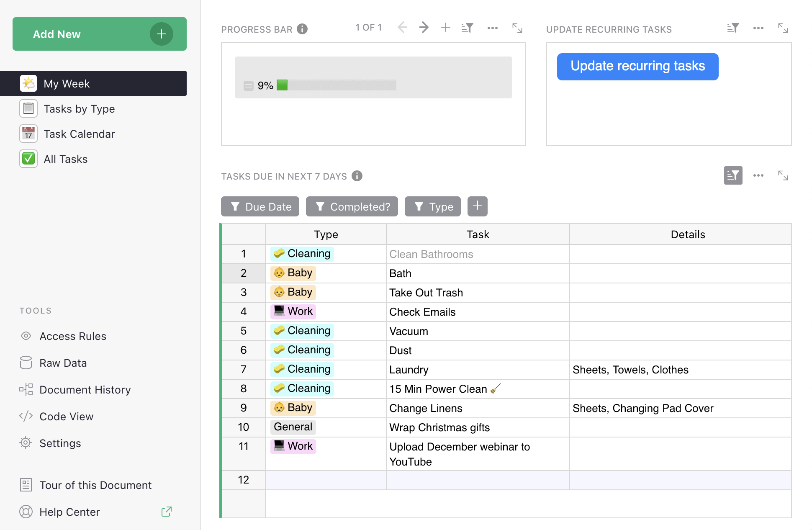This screenshot has width=812, height=530.
Task: Toggle completed status filter on
Action: click(x=352, y=206)
